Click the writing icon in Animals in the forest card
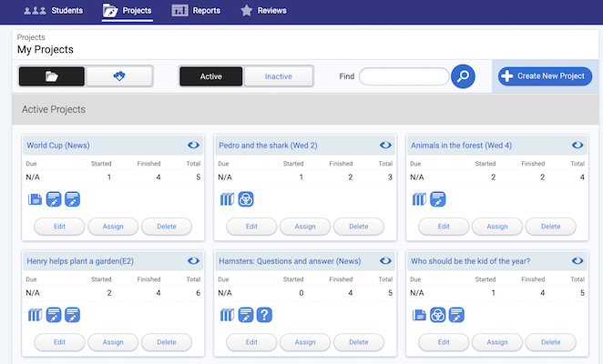This screenshot has height=364, width=603. tap(437, 199)
